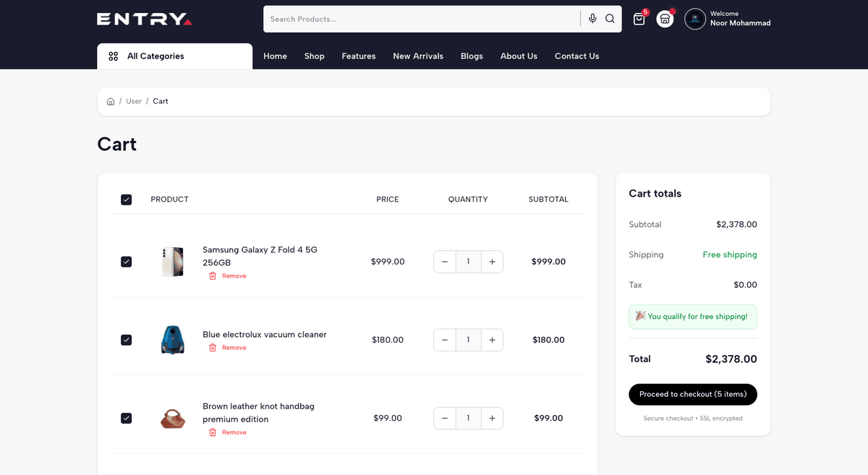This screenshot has width=868, height=475.
Task: Open the Blue electrolux vacuum cleaner thumbnail
Action: (x=173, y=340)
